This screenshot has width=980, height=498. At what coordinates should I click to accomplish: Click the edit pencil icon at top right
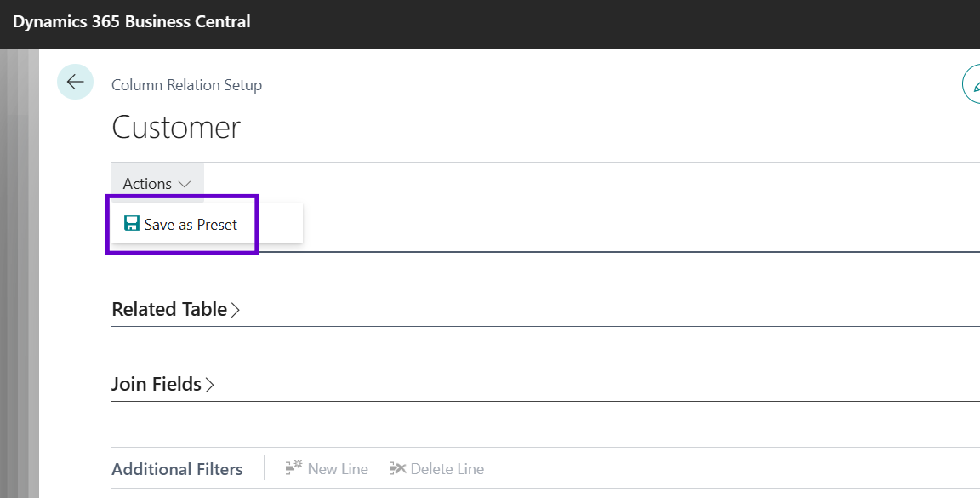[971, 83]
